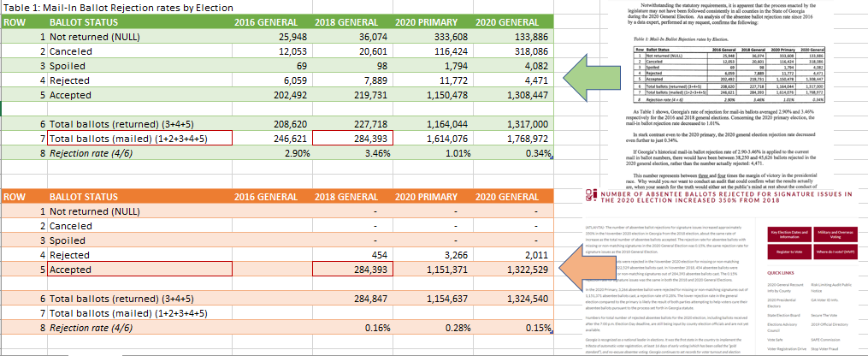The width and height of the screenshot is (868, 356).
Task: Select the cell containing 36,074
Action: pos(353,37)
